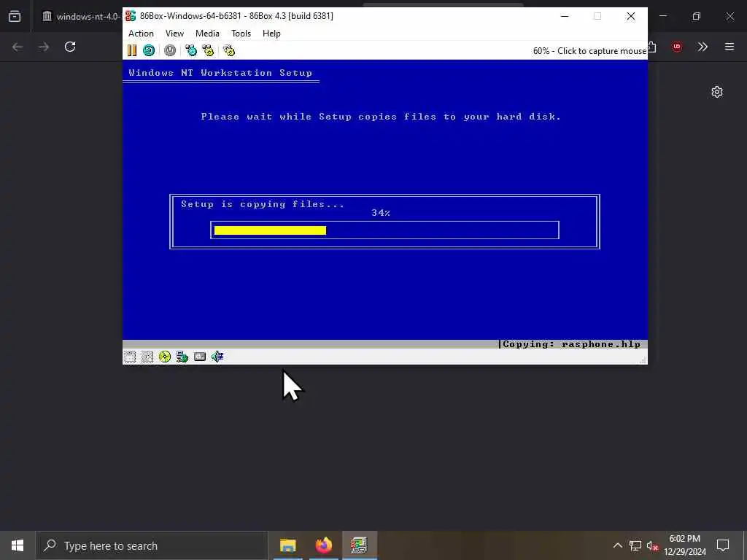Open the browser hamburger application menu
The width and height of the screenshot is (747, 560).
point(729,47)
